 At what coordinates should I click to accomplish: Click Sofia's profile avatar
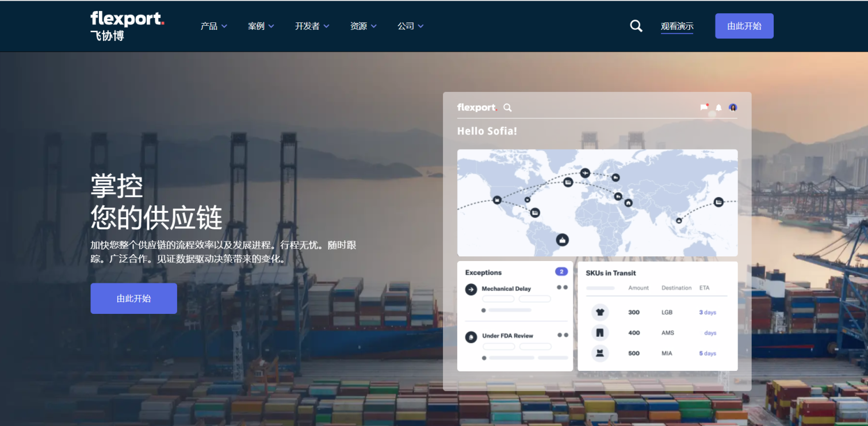click(x=732, y=108)
